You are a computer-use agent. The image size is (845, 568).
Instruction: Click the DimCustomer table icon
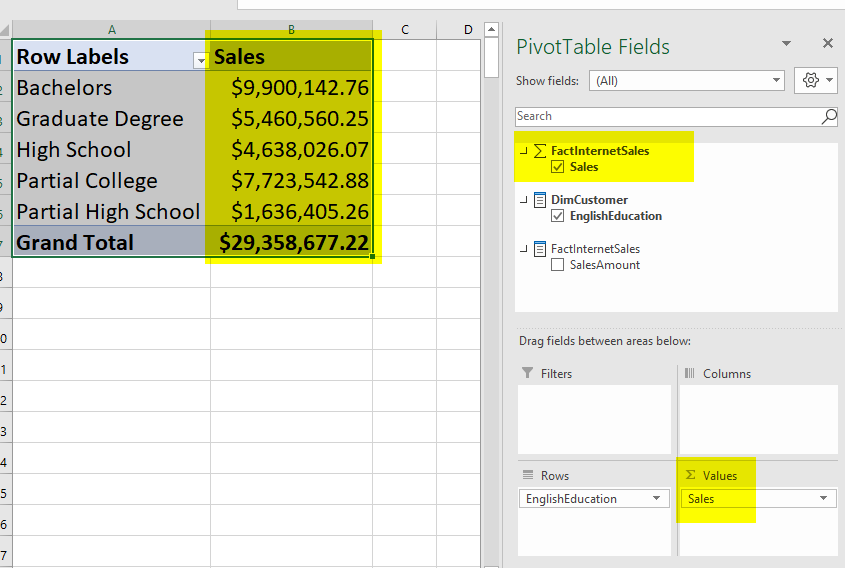point(540,200)
